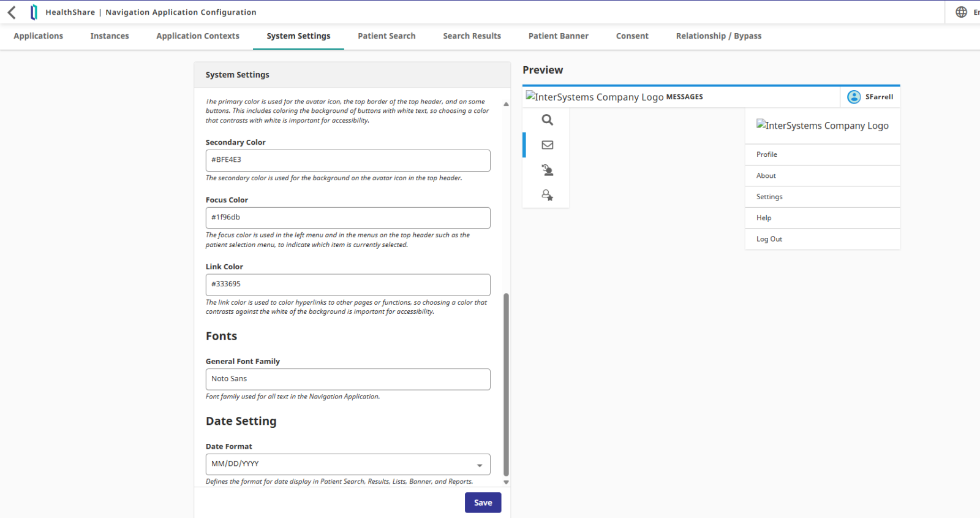Open the Consent tab
Screen dimensions: 980x518
[632, 36]
